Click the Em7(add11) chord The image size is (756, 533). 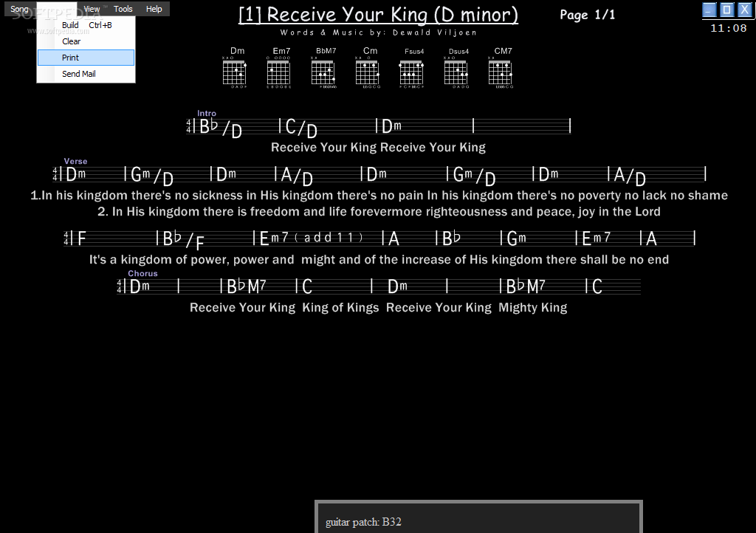pos(311,238)
